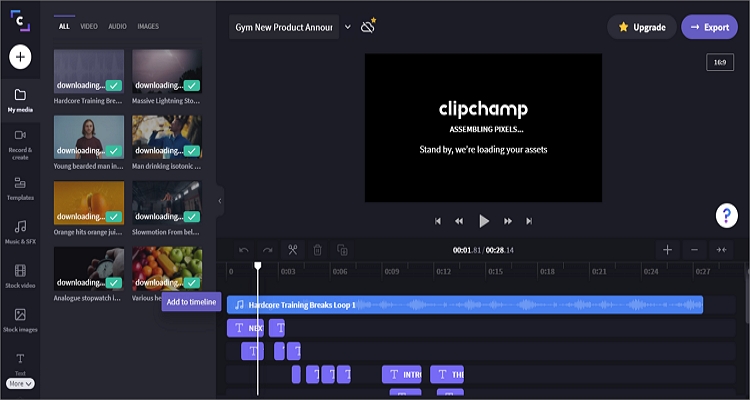Click green checkmark on Orange hits juice thumbnail
This screenshot has width=750, height=400.
[113, 217]
